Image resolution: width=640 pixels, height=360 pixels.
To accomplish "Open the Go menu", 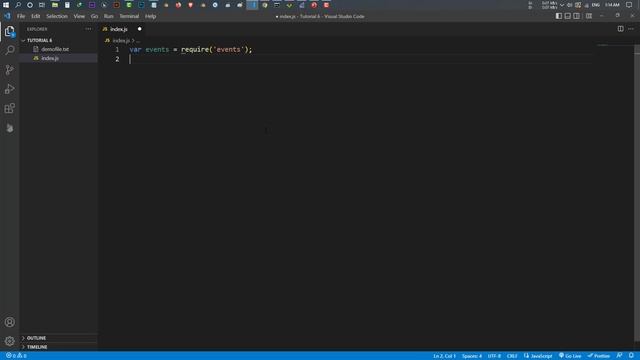I will [x=94, y=16].
